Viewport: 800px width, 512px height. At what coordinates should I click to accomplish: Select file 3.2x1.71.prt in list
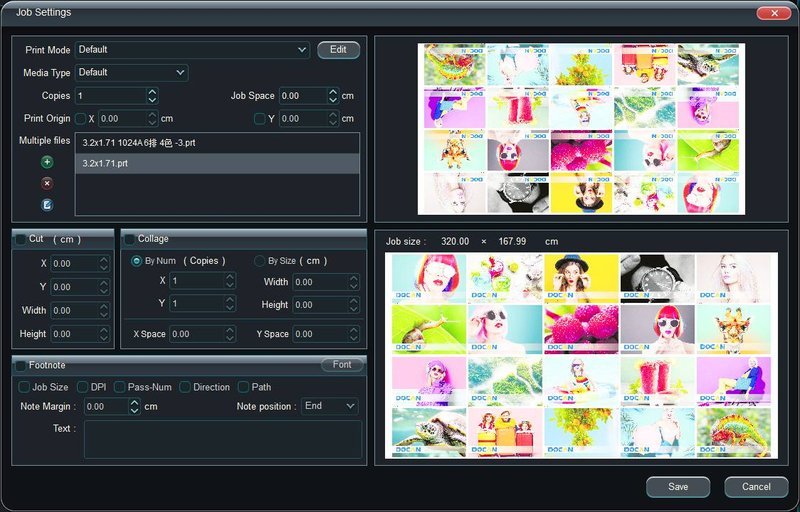click(217, 164)
